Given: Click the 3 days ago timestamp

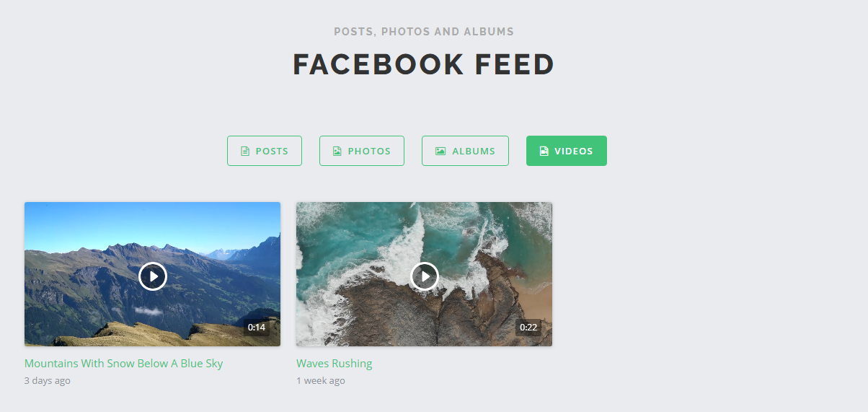Looking at the screenshot, I should click(48, 380).
